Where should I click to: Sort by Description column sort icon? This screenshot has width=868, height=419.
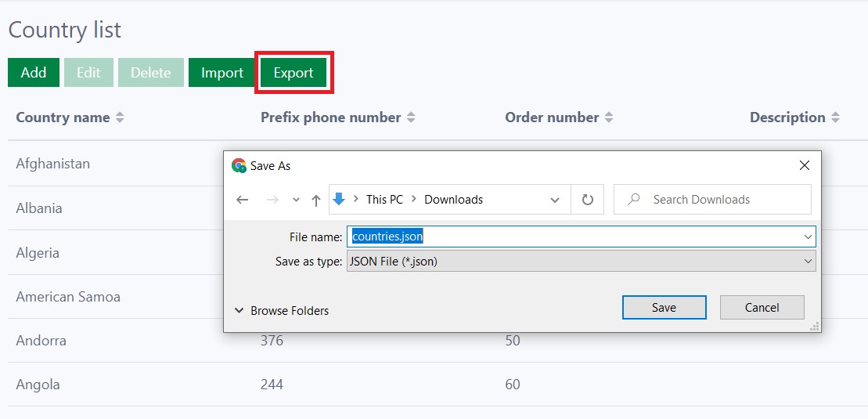coord(835,117)
